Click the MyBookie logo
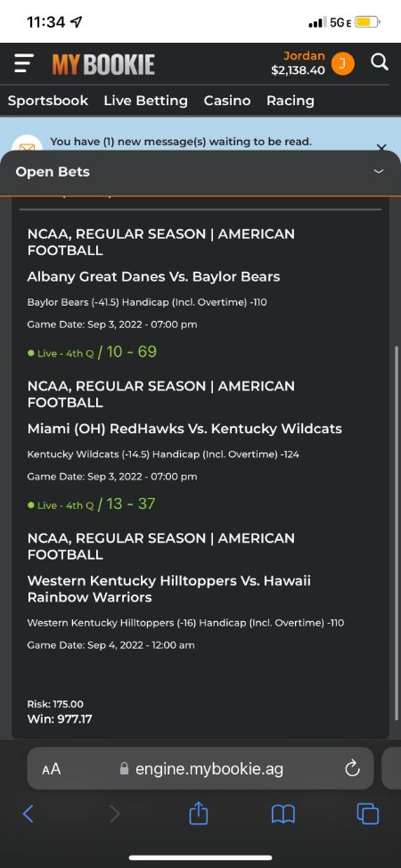The width and height of the screenshot is (401, 868). pyautogui.click(x=103, y=65)
